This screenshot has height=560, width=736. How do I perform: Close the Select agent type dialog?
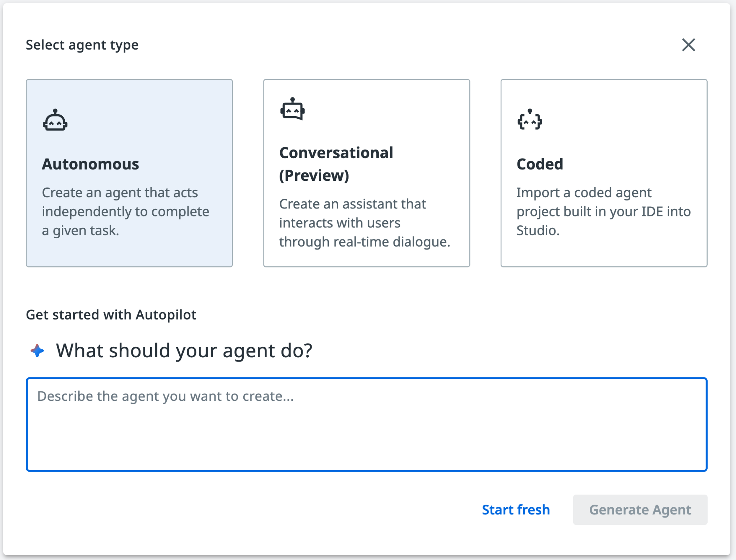[689, 45]
